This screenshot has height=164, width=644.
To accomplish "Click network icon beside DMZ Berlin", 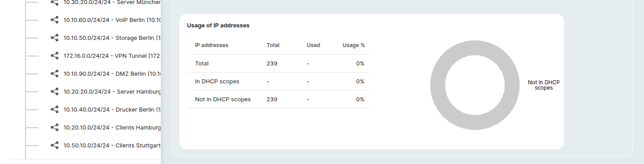I will pos(55,73).
